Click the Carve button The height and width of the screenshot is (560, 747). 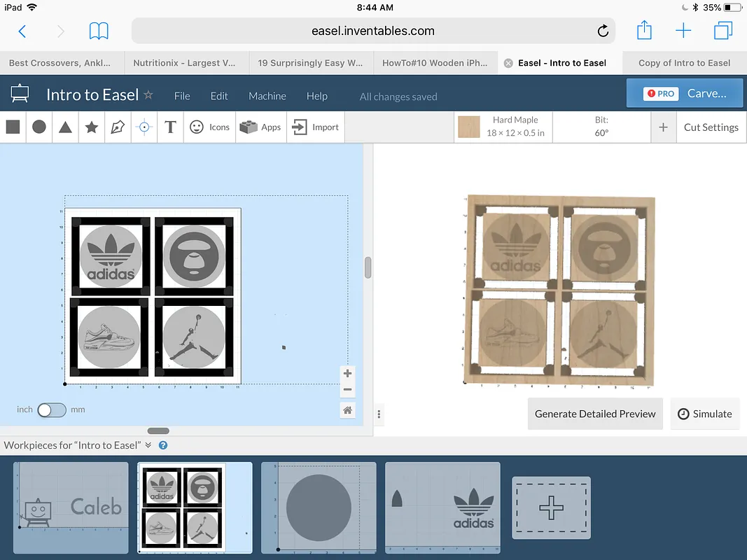(685, 93)
